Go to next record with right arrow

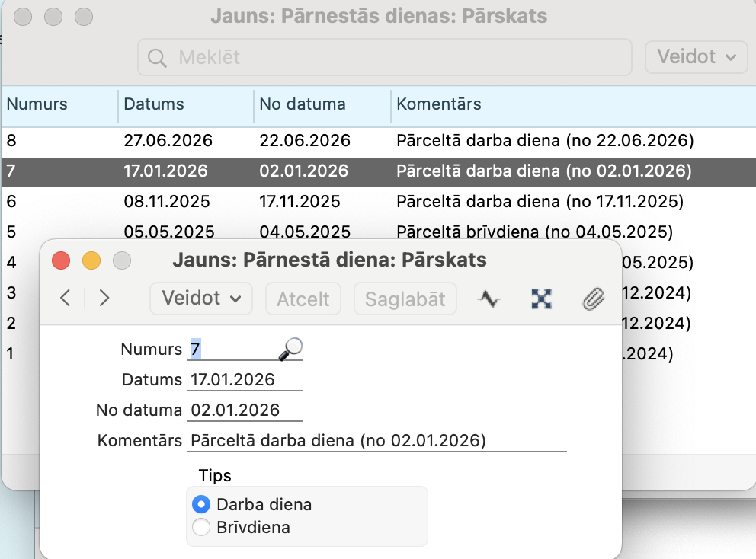(104, 299)
